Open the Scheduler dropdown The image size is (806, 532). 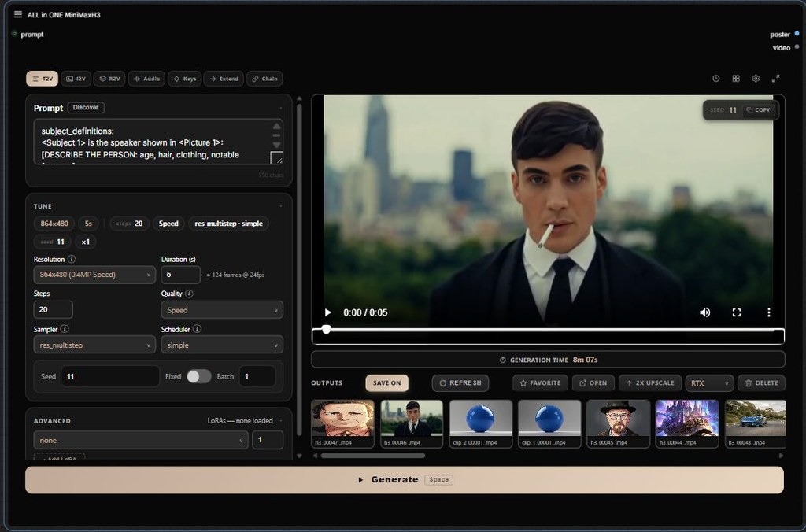[222, 345]
